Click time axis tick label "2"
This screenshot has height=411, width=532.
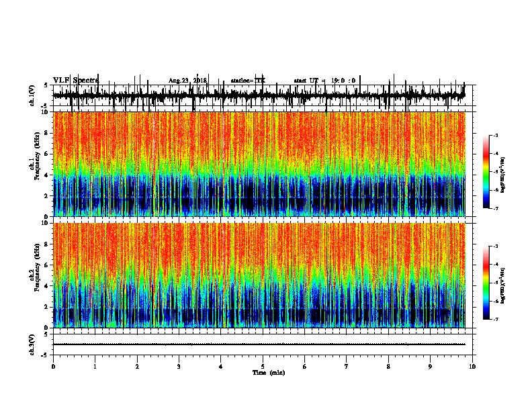[x=137, y=367]
